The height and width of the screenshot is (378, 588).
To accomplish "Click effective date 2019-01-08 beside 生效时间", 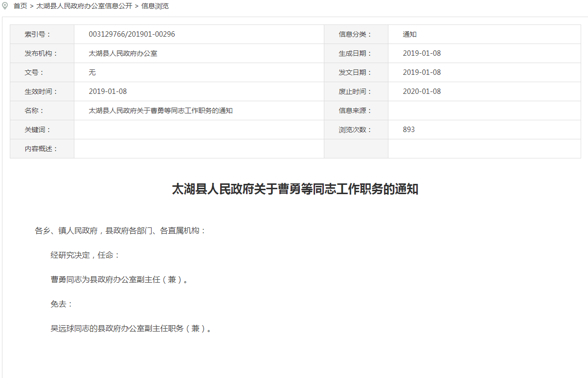I will pos(108,91).
